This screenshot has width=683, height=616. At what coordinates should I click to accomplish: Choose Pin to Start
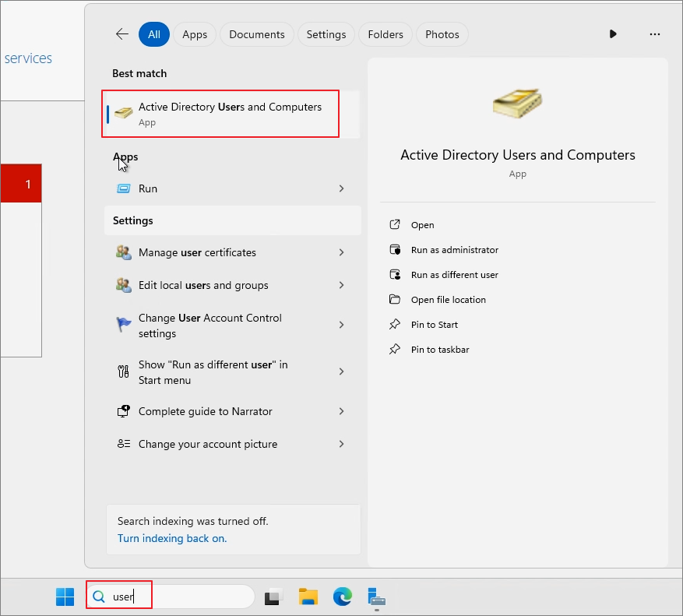tap(435, 325)
